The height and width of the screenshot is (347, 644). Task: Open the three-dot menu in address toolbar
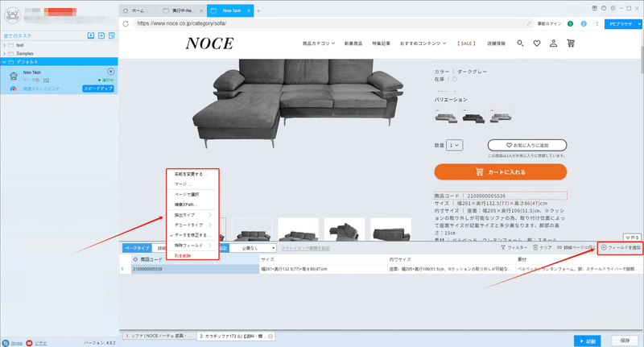click(x=597, y=24)
